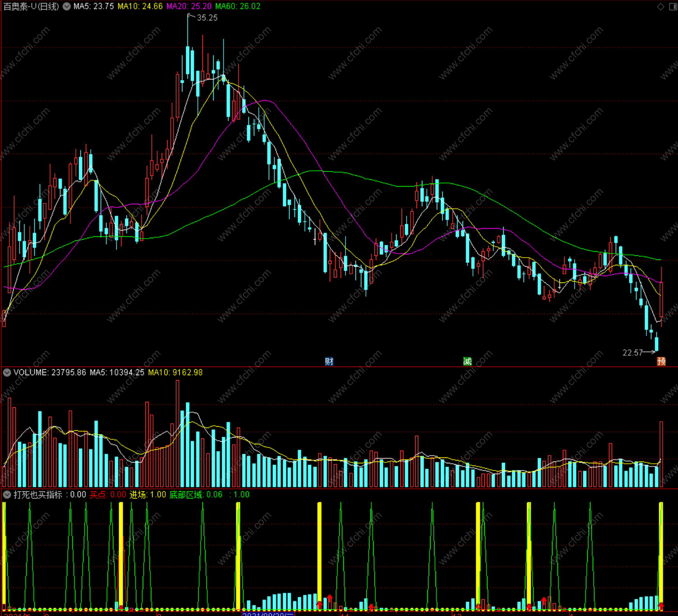Select the MA60: 26.02 label
Viewport: 678px width, 616px height.
[x=238, y=6]
